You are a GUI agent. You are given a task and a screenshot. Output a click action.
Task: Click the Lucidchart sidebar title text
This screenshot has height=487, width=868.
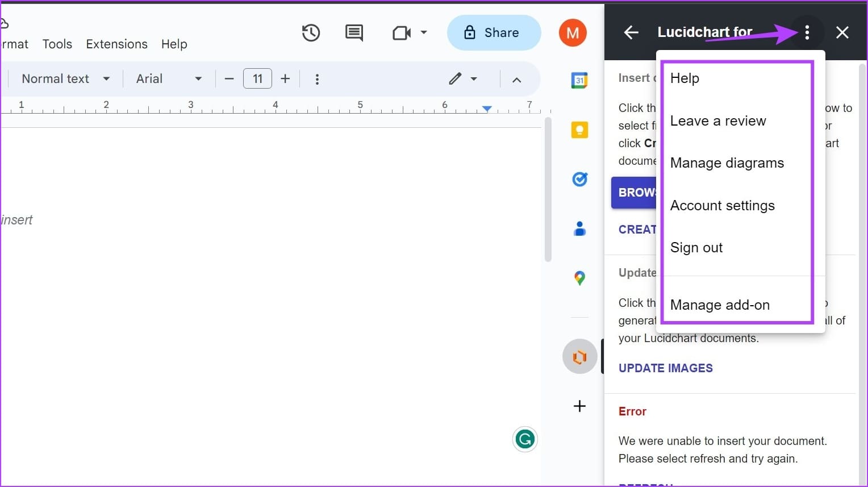(x=704, y=32)
